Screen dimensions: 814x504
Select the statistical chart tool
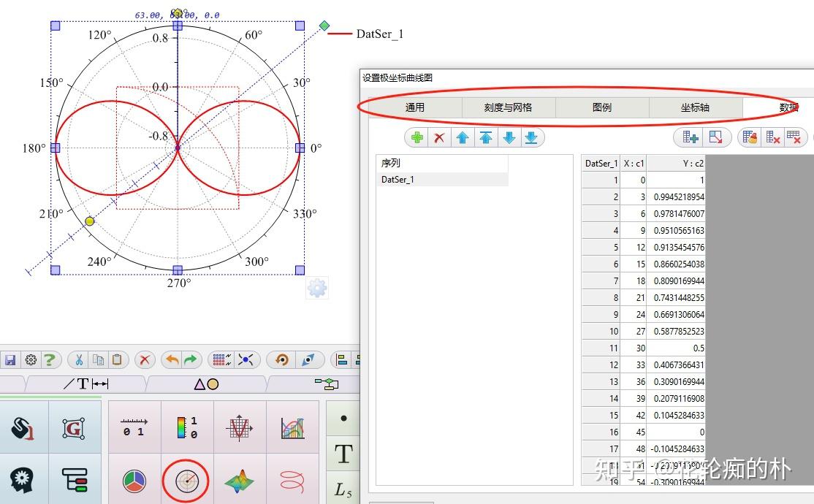[x=294, y=427]
